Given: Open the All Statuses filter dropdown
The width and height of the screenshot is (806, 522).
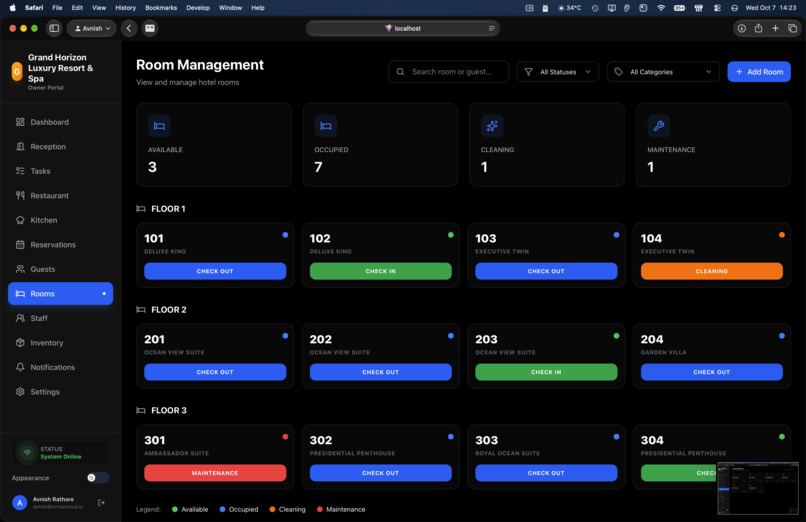Looking at the screenshot, I should [558, 72].
